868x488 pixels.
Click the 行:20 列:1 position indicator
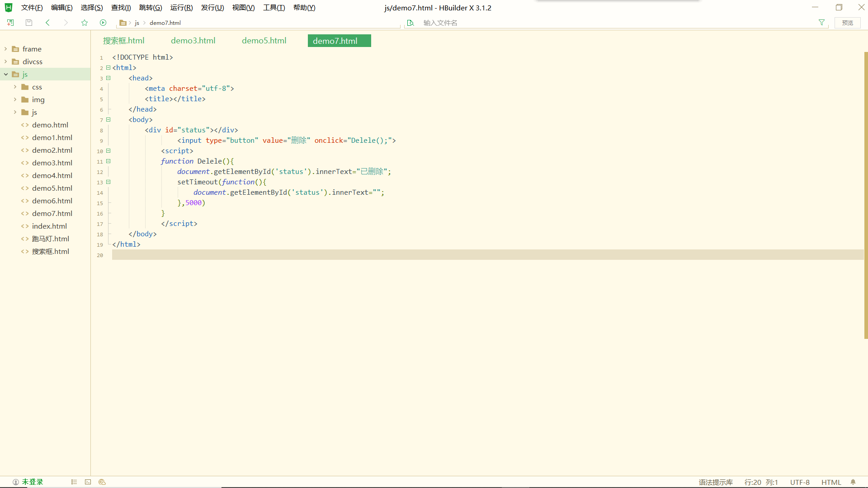[761, 482]
